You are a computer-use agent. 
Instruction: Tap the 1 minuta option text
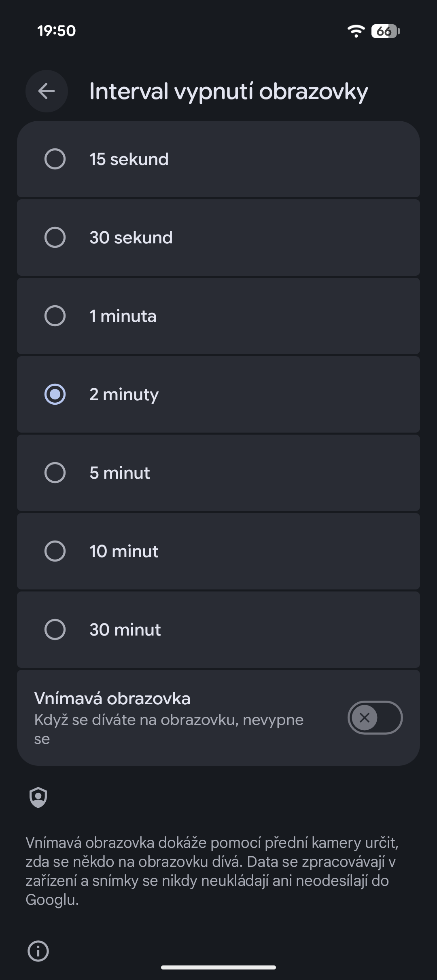tap(123, 316)
